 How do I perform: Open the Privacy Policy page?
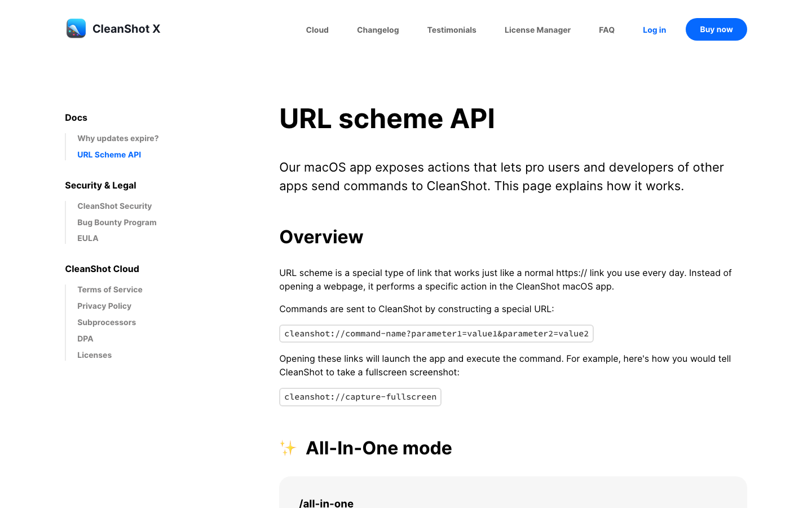click(x=104, y=306)
